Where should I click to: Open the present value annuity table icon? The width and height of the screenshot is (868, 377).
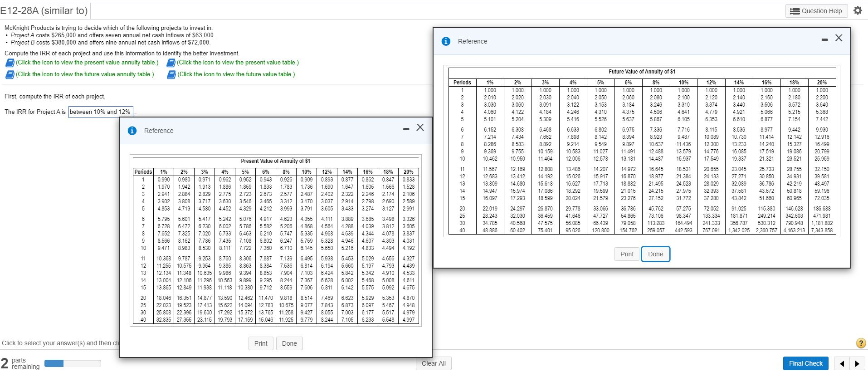pyautogui.click(x=10, y=63)
